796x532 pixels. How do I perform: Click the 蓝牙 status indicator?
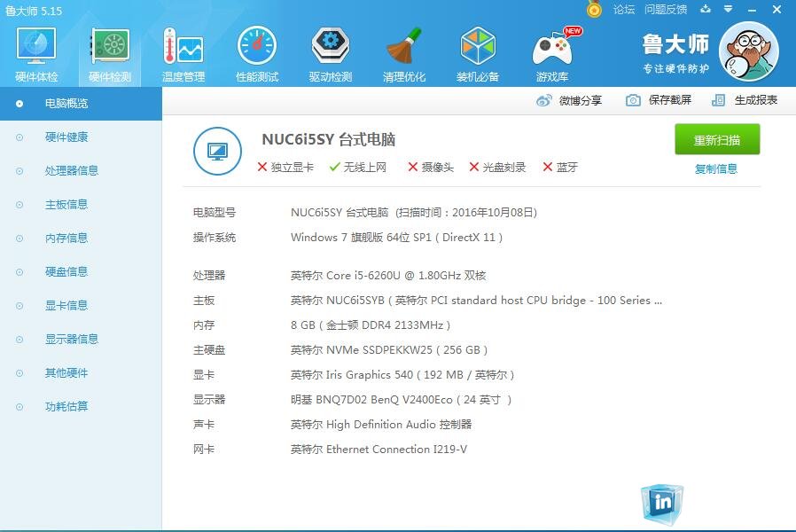[x=560, y=167]
